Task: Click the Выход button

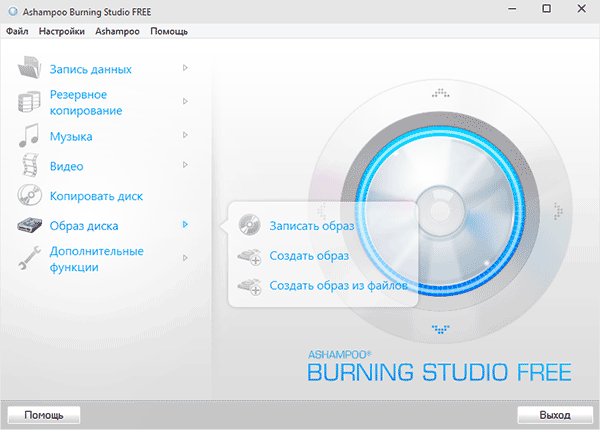Action: click(x=555, y=415)
